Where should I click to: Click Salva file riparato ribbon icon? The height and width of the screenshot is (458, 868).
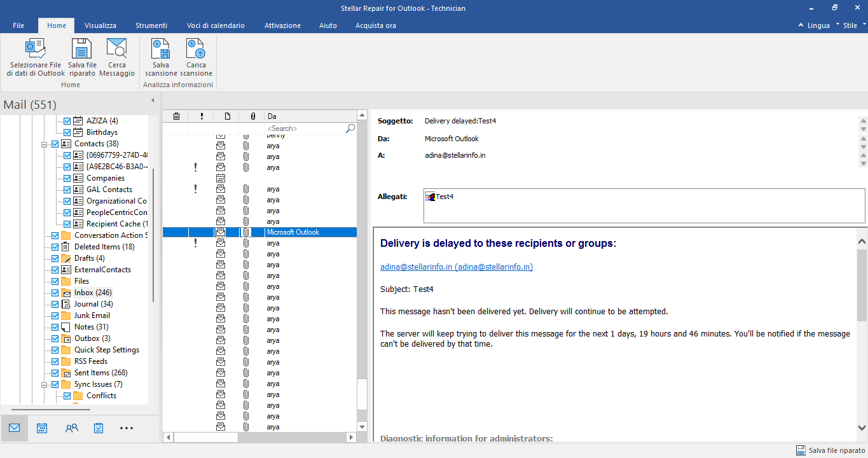tap(82, 50)
